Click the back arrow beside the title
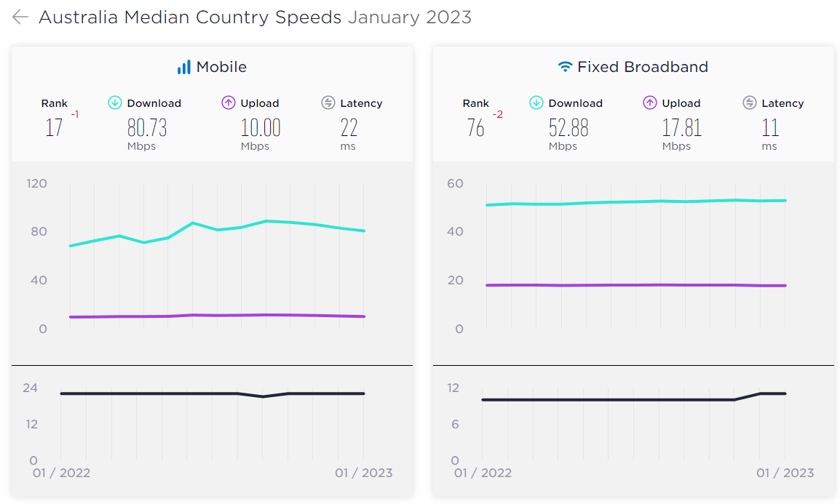The image size is (840, 504). click(x=20, y=17)
